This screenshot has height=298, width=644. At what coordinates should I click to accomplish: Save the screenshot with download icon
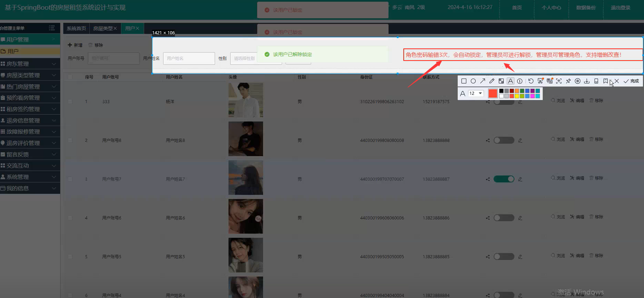[587, 81]
